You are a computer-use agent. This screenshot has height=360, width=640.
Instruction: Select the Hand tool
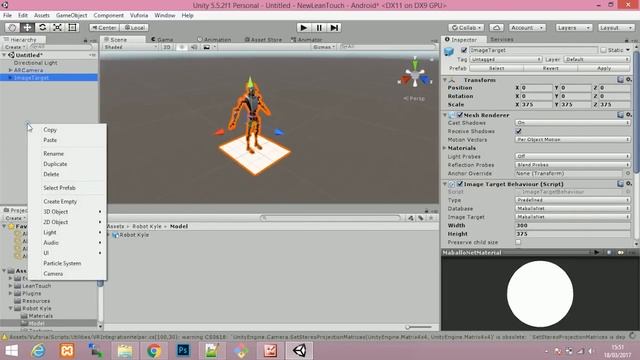tap(12, 27)
